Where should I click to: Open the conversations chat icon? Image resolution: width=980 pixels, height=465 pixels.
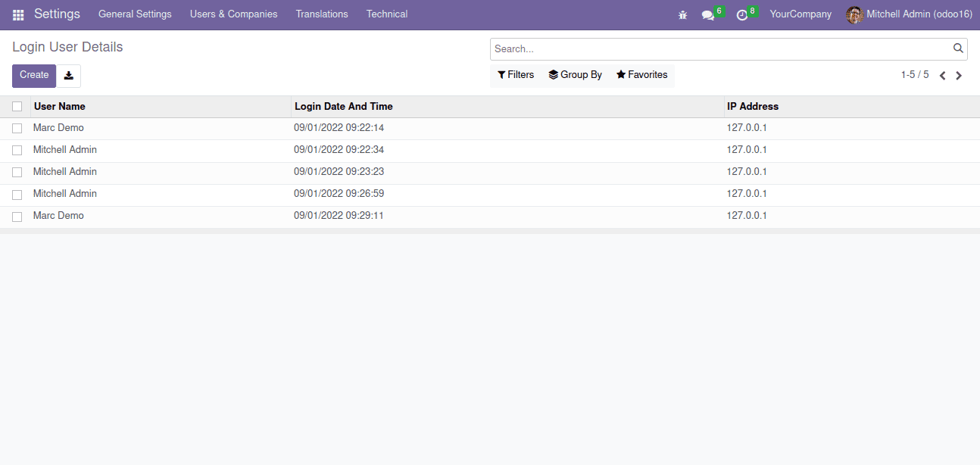[x=708, y=14]
